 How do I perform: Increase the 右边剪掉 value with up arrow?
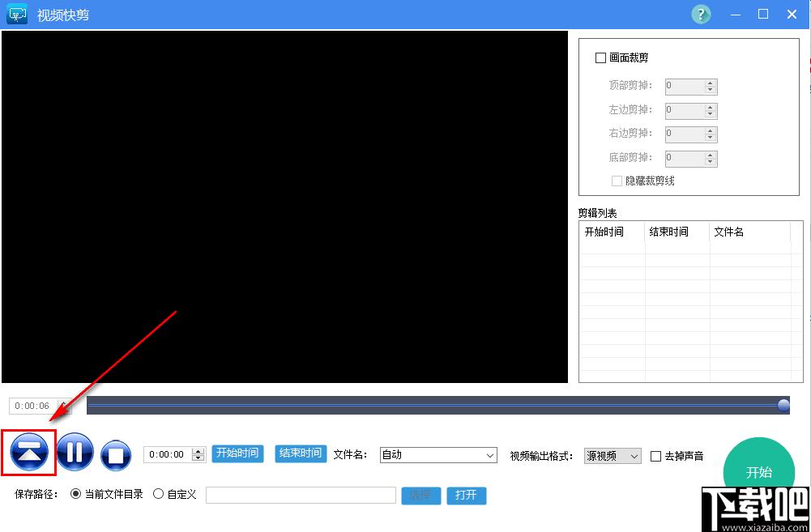click(711, 131)
